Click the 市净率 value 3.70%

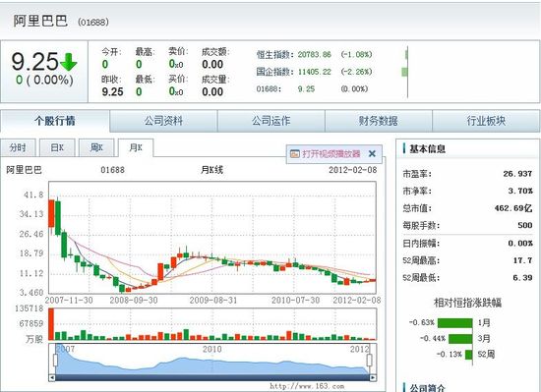click(x=520, y=191)
